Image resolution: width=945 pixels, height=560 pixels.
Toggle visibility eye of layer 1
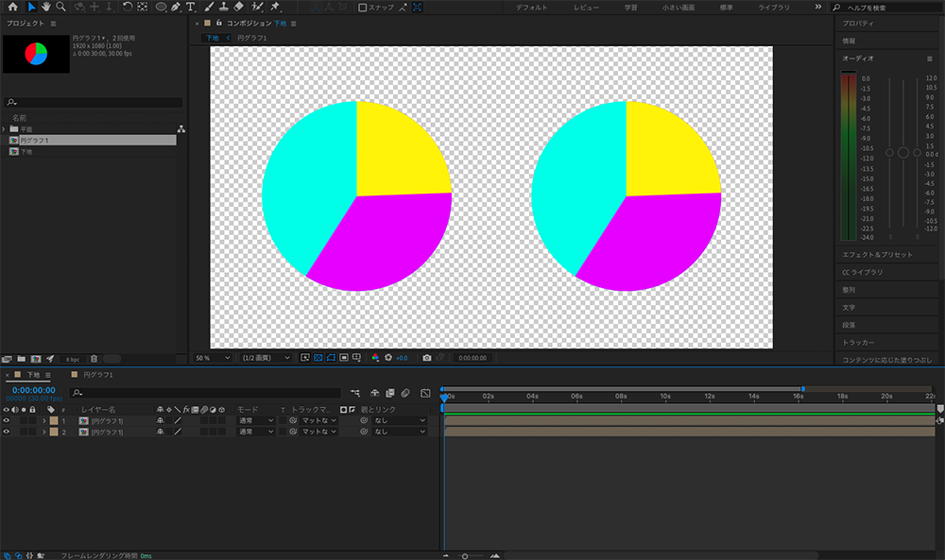pos(6,421)
